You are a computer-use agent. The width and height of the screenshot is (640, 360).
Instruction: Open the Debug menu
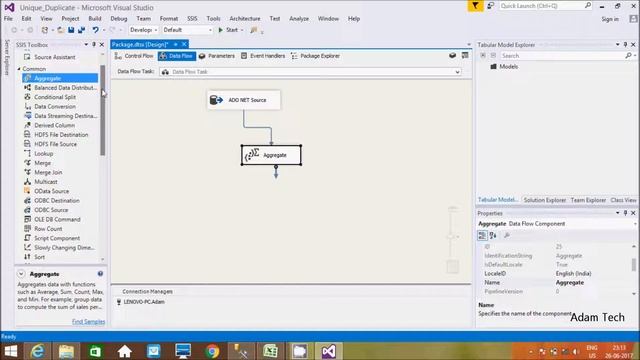[x=119, y=19]
